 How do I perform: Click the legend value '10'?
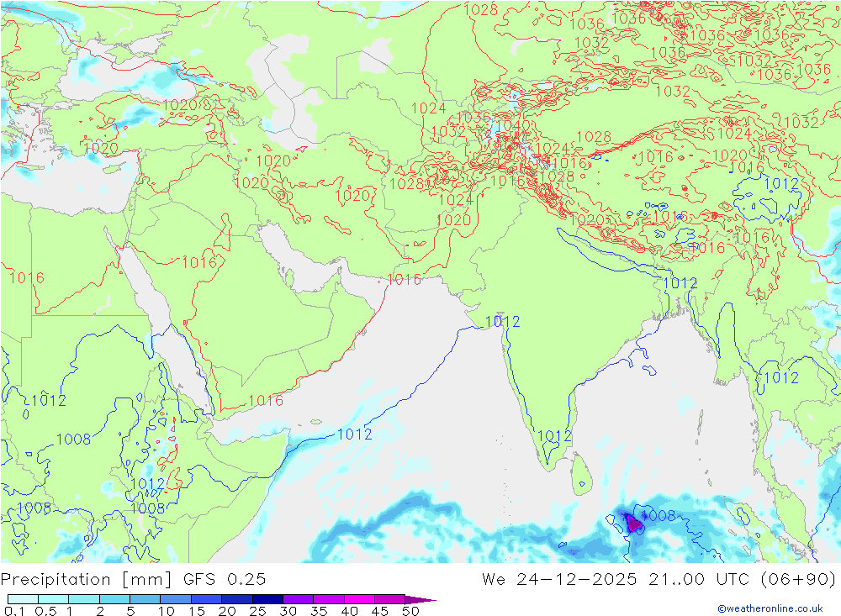[x=167, y=611]
